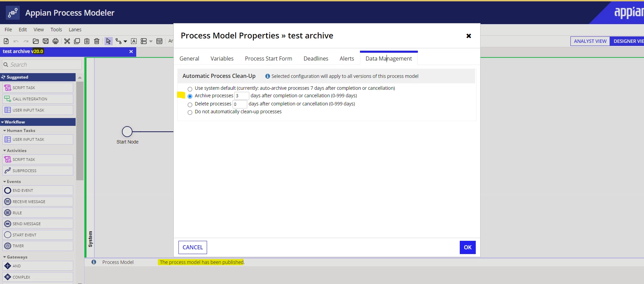644x284 pixels.
Task: Click the palette Search field
Action: [42, 65]
